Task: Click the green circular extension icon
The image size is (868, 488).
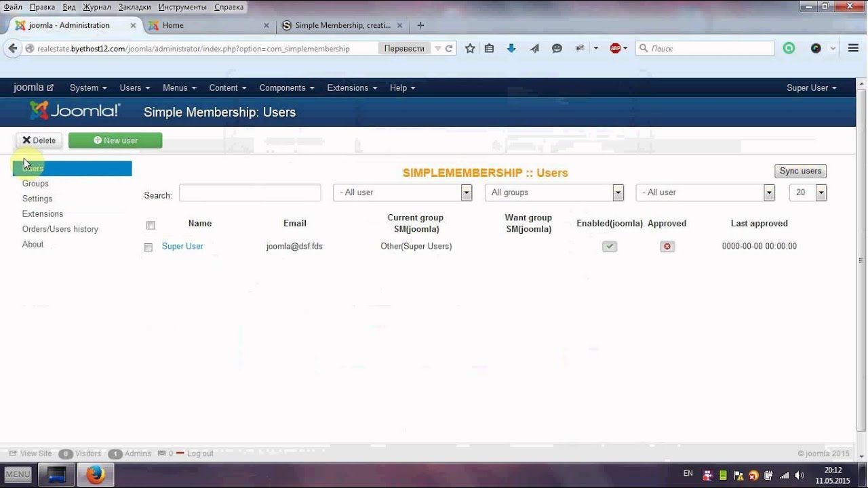Action: pos(789,48)
